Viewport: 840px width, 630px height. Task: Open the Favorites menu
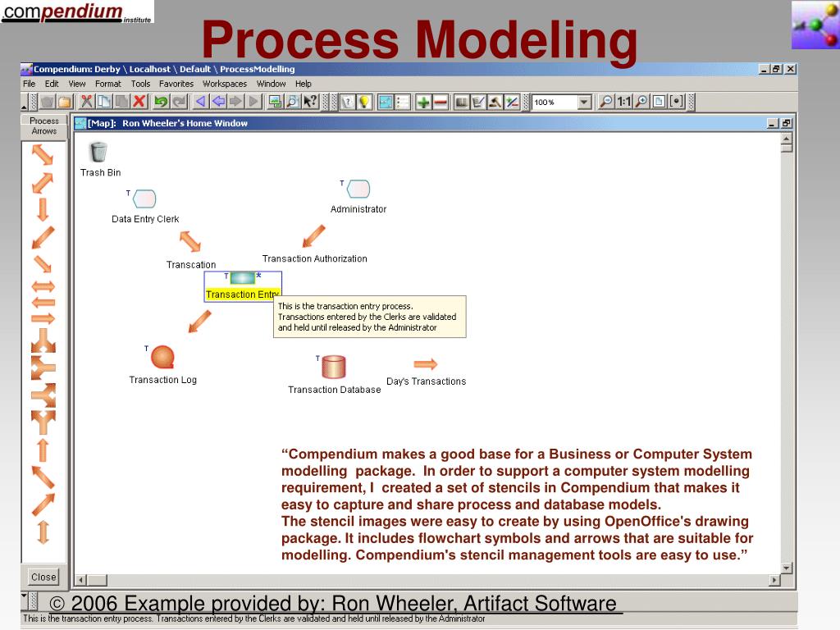pyautogui.click(x=176, y=84)
